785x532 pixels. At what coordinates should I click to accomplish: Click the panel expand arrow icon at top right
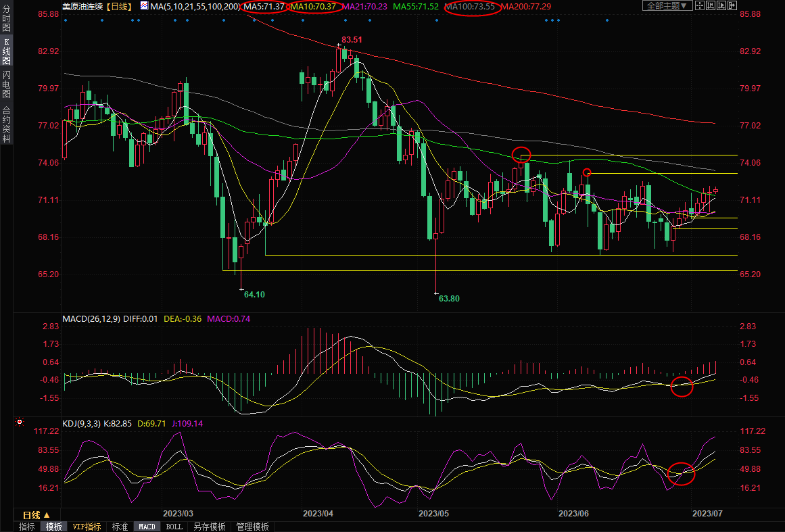pyautogui.click(x=732, y=6)
